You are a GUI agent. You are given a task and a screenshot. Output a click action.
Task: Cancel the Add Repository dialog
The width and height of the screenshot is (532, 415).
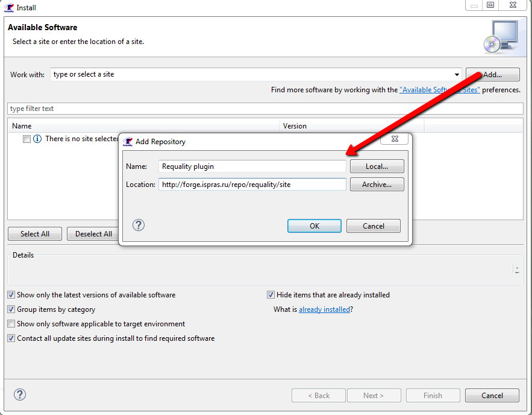373,226
